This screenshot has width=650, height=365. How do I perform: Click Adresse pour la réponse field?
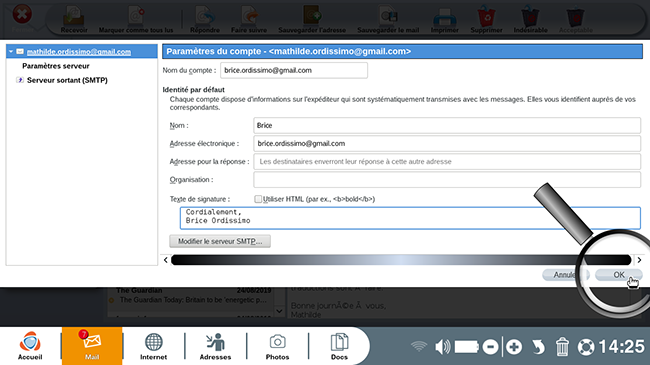click(x=447, y=162)
